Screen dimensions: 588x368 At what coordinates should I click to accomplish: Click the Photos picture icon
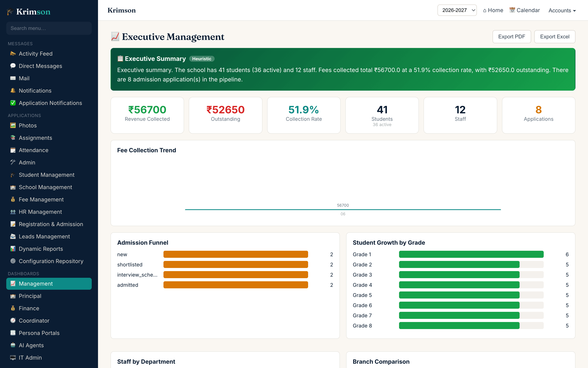pyautogui.click(x=13, y=125)
